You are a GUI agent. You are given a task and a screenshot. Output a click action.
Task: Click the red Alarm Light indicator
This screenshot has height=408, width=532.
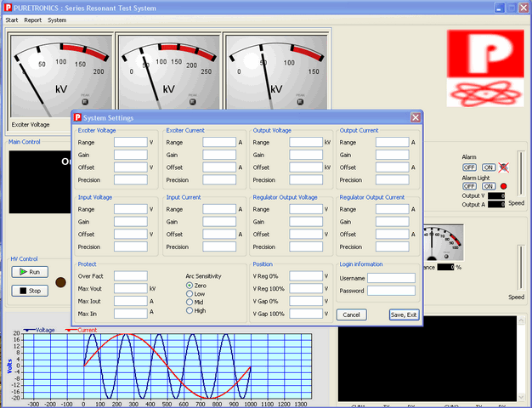[504, 186]
